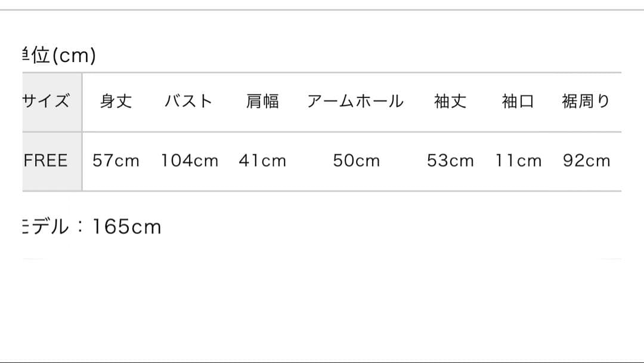Screen dimensions: 644x363
Task: Click the 単位(cm) unit label
Action: coord(58,56)
